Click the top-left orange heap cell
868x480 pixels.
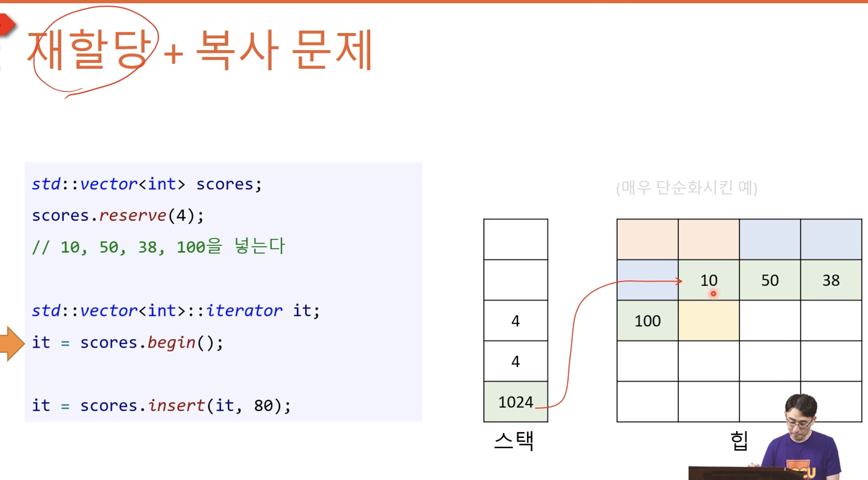click(x=647, y=239)
